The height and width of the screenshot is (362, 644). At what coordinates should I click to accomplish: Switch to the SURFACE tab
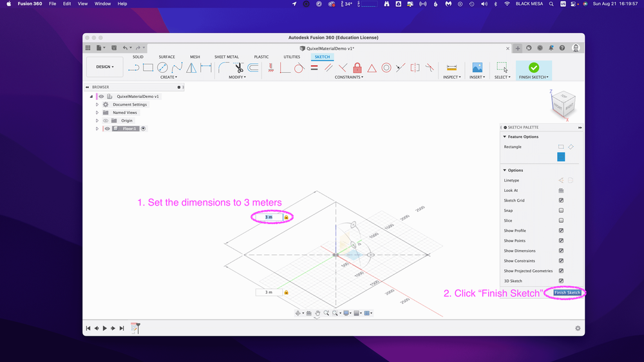click(167, 57)
